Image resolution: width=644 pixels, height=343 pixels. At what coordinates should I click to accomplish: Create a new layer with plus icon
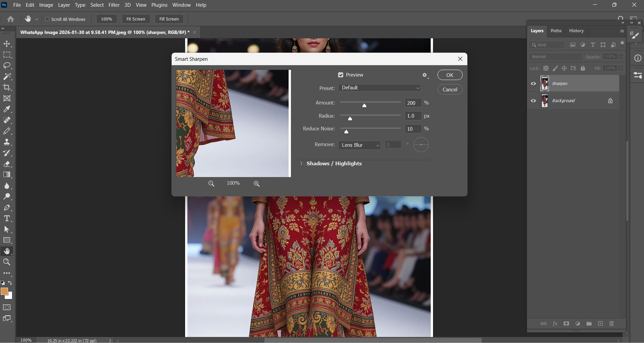pyautogui.click(x=600, y=324)
